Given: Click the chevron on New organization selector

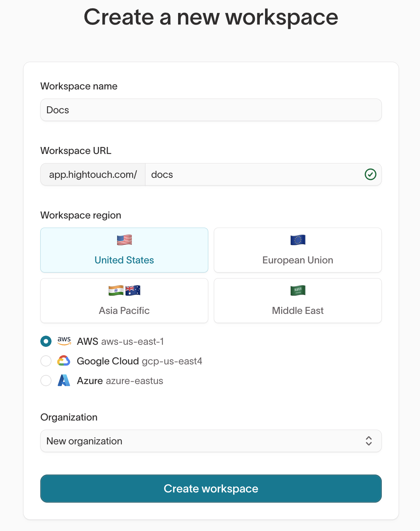Looking at the screenshot, I should (368, 441).
